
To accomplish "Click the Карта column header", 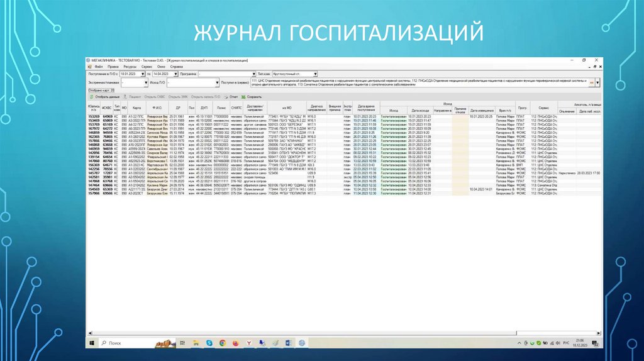I will 136,108.
